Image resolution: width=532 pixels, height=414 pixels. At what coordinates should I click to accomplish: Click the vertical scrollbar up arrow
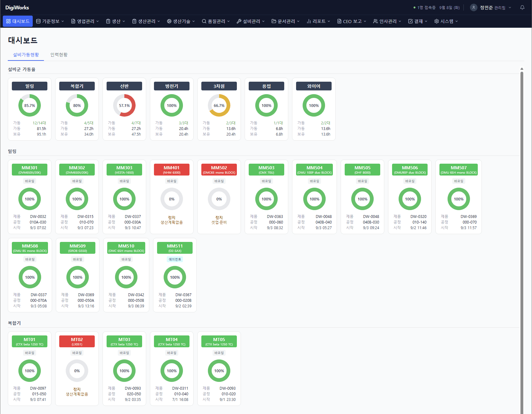pyautogui.click(x=522, y=69)
